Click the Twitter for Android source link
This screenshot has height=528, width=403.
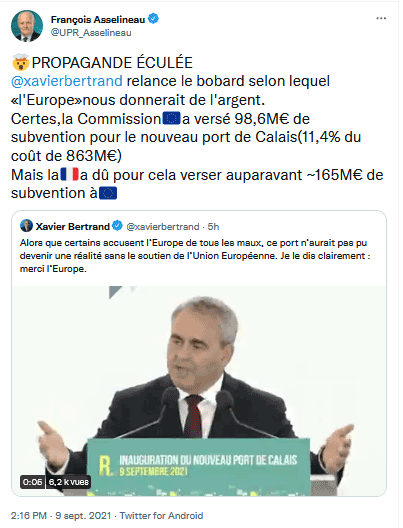coord(161,516)
